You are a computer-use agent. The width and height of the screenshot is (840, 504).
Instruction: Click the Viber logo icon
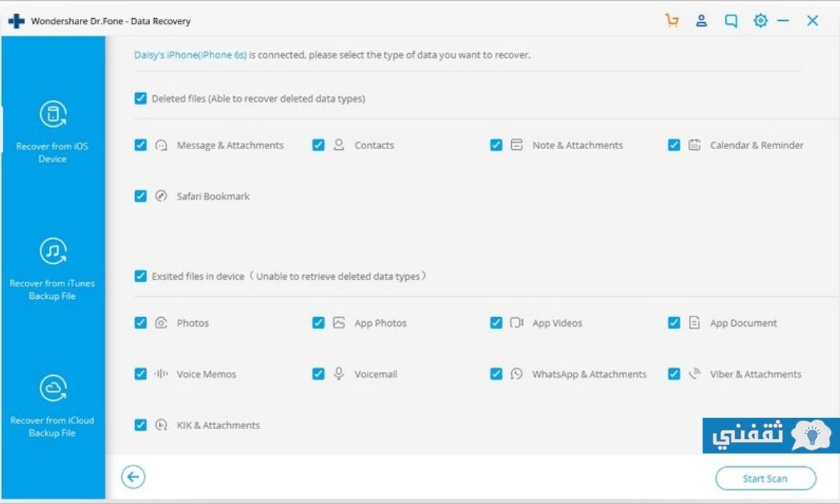(x=694, y=374)
